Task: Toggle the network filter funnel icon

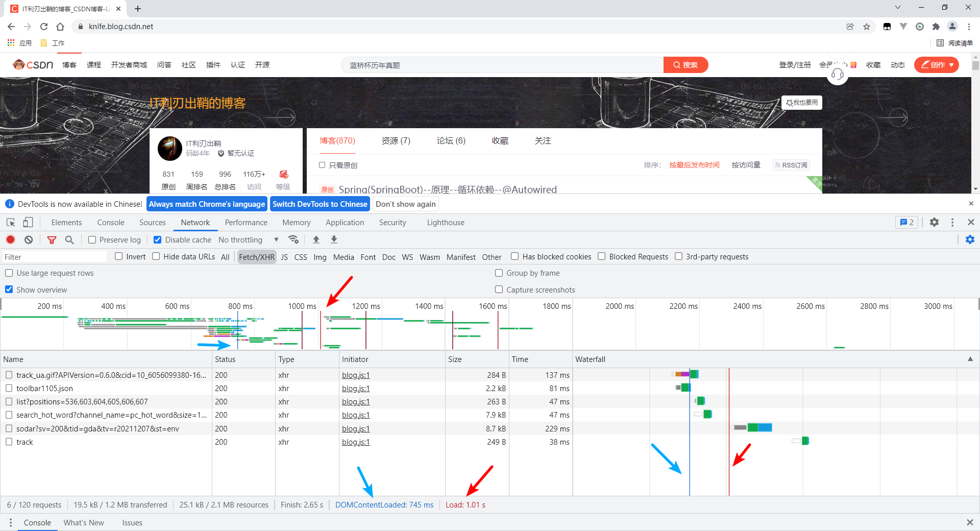Action: coord(52,239)
